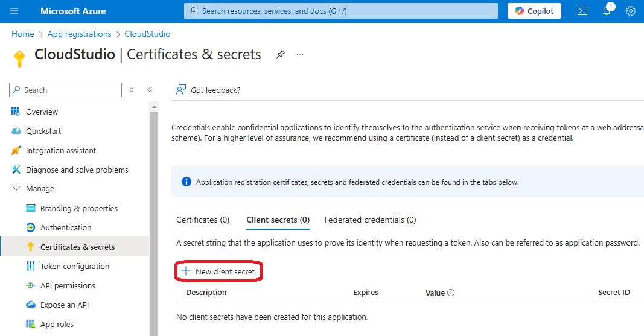Image resolution: width=644 pixels, height=336 pixels.
Task: Open portal settings gear
Action: coord(631,11)
